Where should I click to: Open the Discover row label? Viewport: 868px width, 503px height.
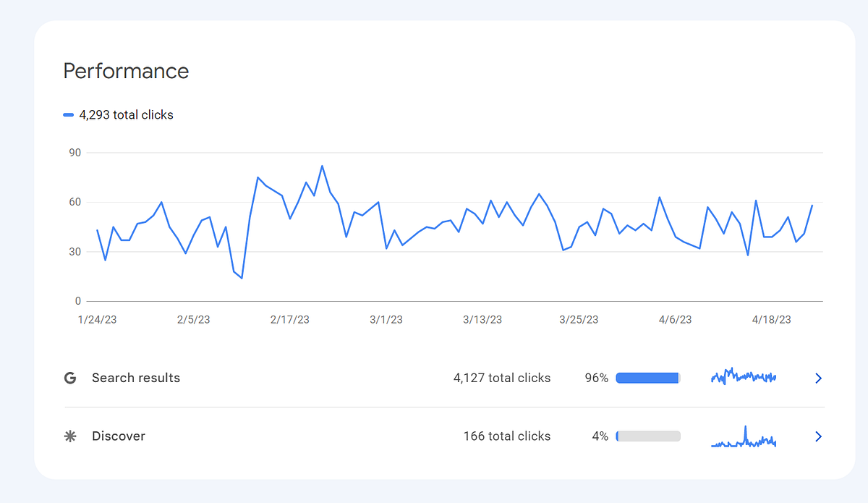point(119,436)
